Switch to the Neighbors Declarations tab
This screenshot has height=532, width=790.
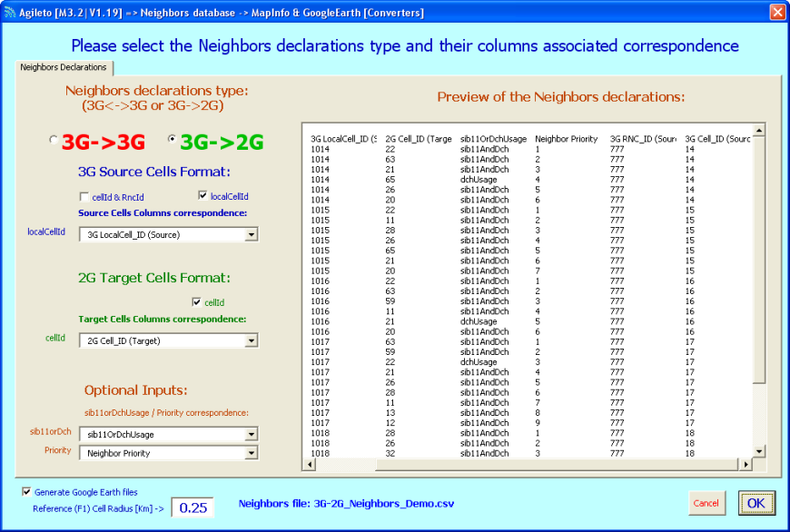pyautogui.click(x=64, y=67)
